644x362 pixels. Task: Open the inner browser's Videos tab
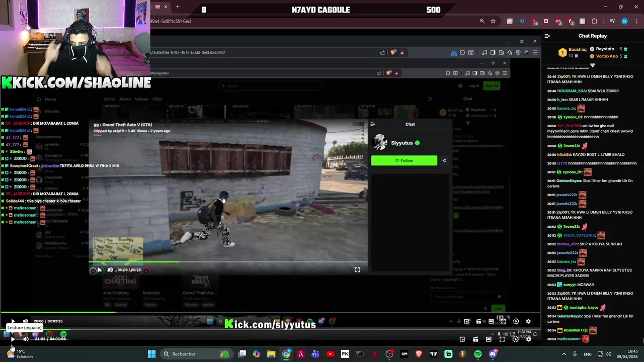coord(141,99)
